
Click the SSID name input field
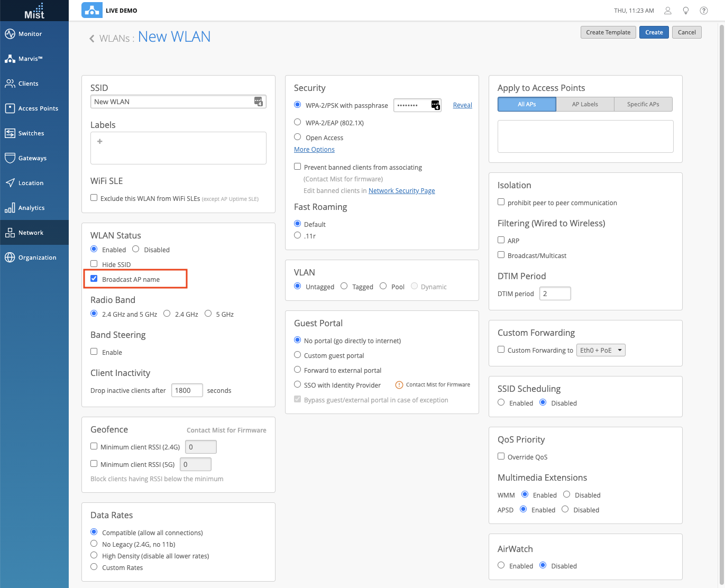[172, 102]
